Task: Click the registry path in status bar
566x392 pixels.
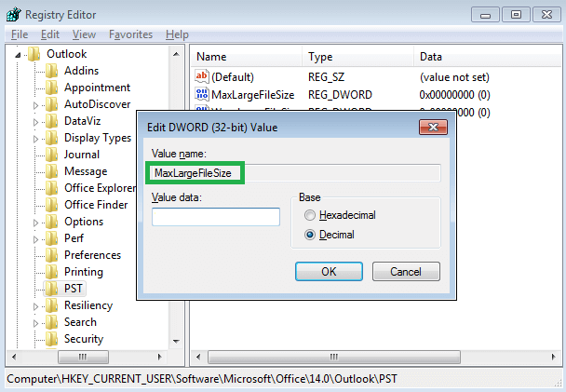Action: coord(202,379)
